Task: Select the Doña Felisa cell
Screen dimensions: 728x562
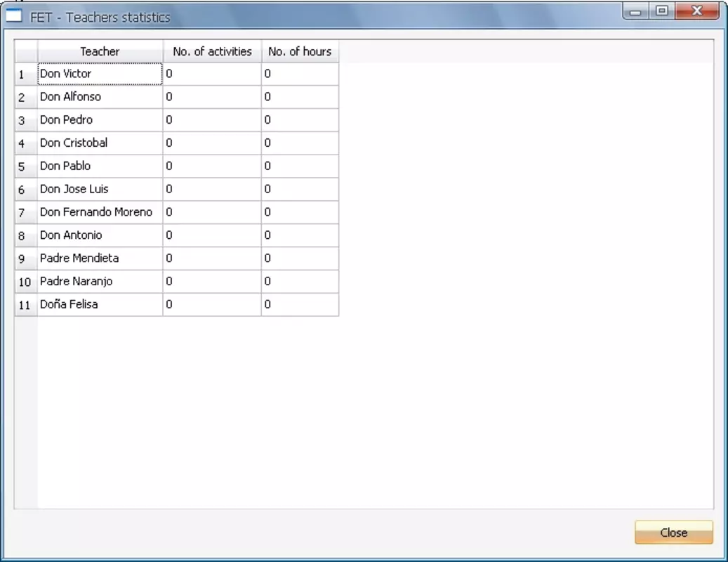Action: pyautogui.click(x=100, y=305)
